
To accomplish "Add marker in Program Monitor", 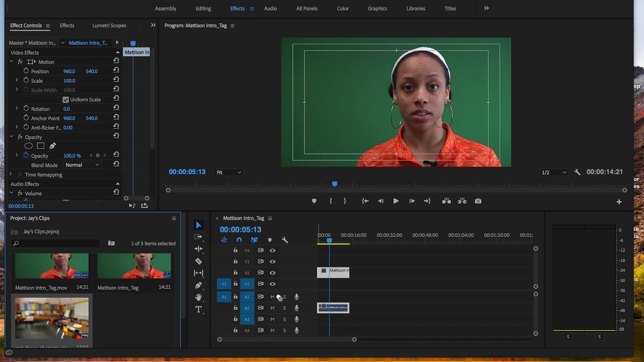I will 314,201.
